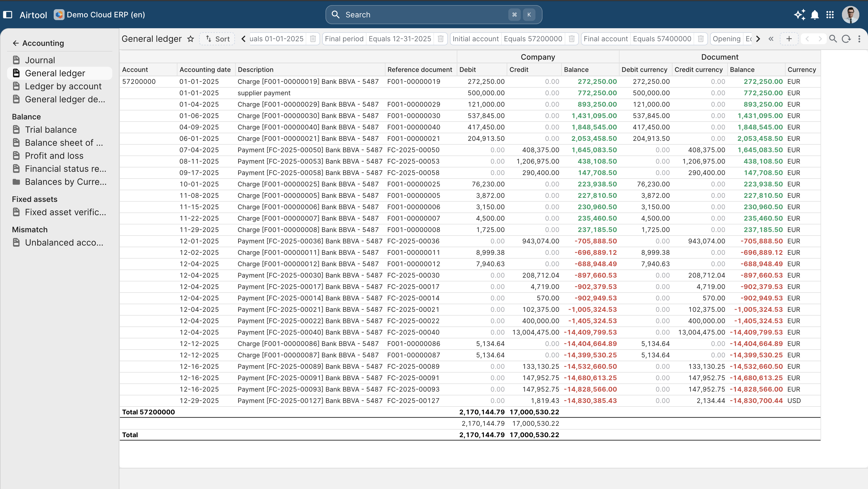The height and width of the screenshot is (489, 868).
Task: Open the notifications bell
Action: pyautogui.click(x=815, y=15)
